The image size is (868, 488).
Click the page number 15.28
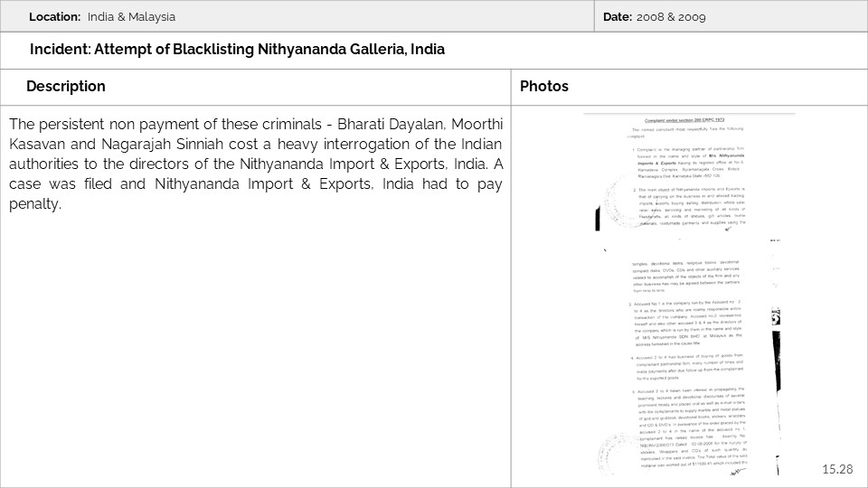click(837, 469)
